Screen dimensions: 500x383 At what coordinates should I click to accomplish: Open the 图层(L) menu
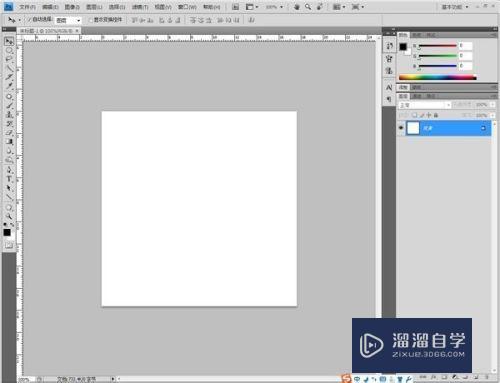coord(94,7)
